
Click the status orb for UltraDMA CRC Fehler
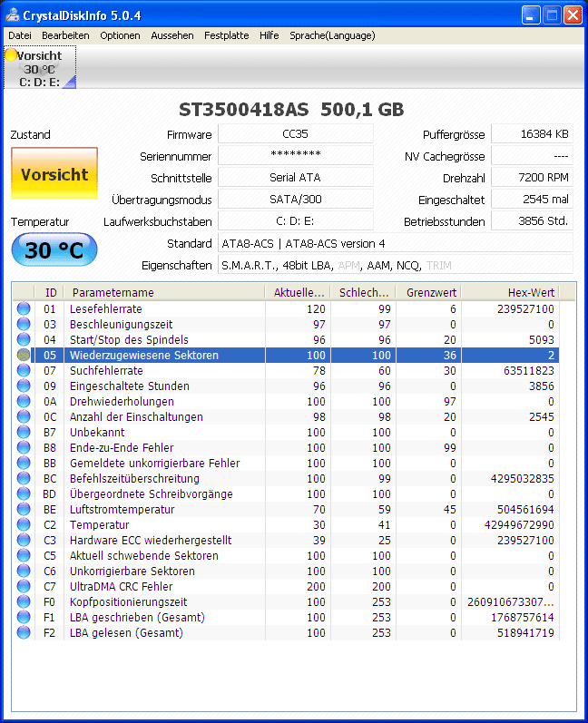click(24, 587)
